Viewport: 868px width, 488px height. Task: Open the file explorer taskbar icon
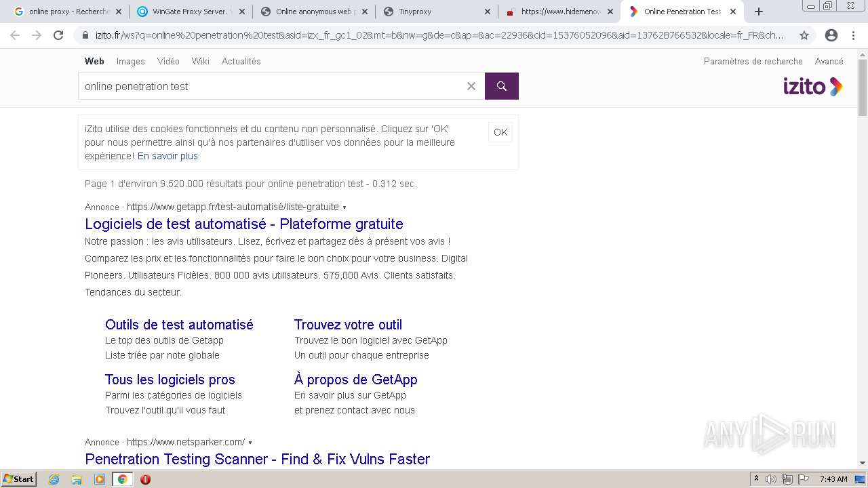click(77, 479)
